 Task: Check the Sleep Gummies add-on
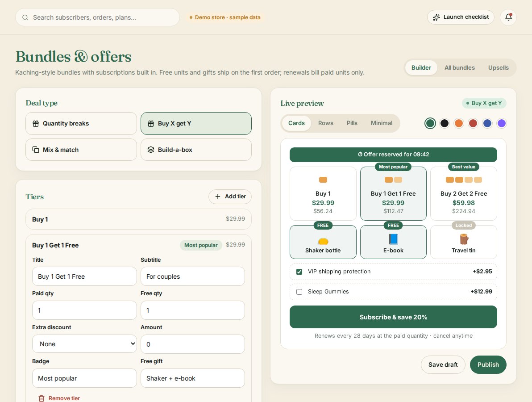(x=299, y=292)
